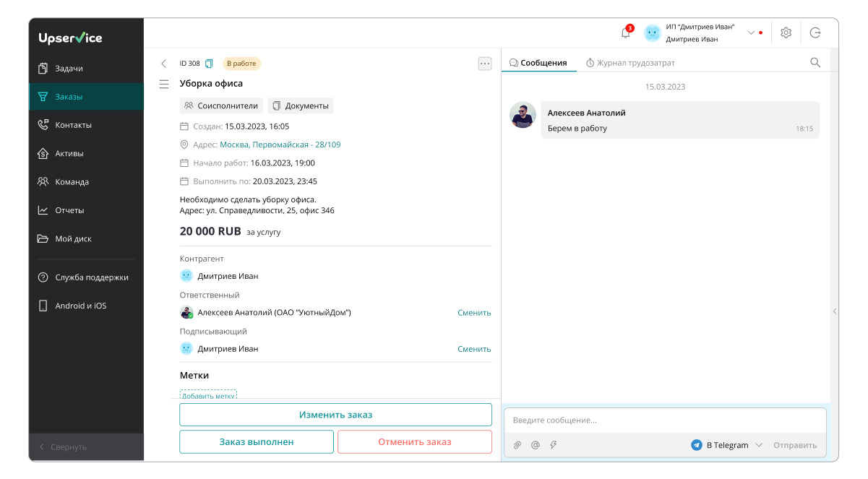Click the back arrow next to ID 308

pos(164,64)
